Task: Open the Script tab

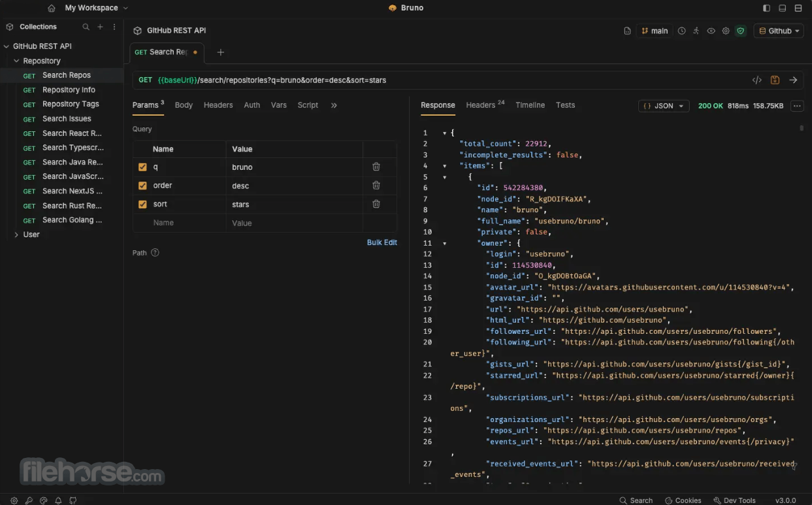Action: pos(308,105)
